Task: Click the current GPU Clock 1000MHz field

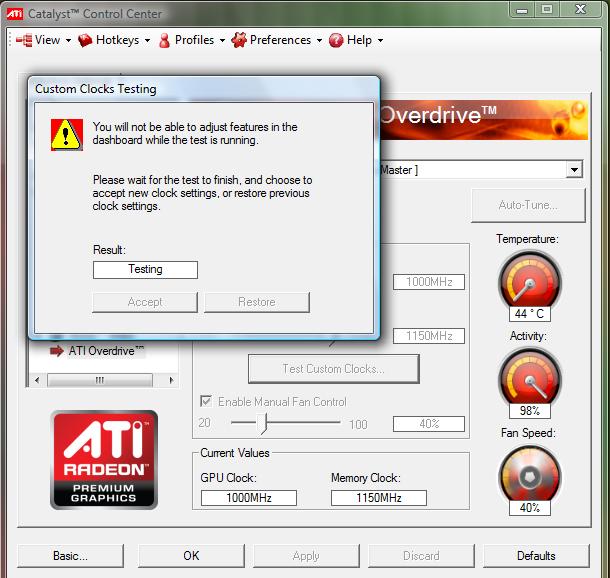Action: point(249,497)
